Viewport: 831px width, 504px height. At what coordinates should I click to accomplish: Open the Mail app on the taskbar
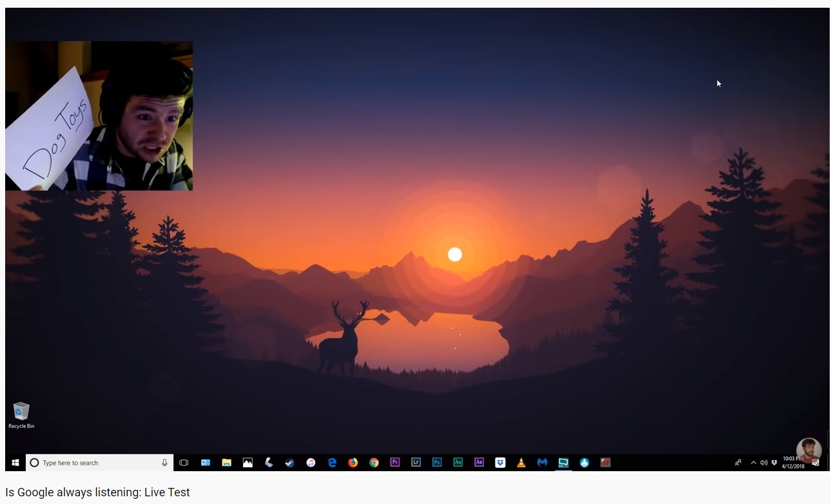click(x=205, y=463)
